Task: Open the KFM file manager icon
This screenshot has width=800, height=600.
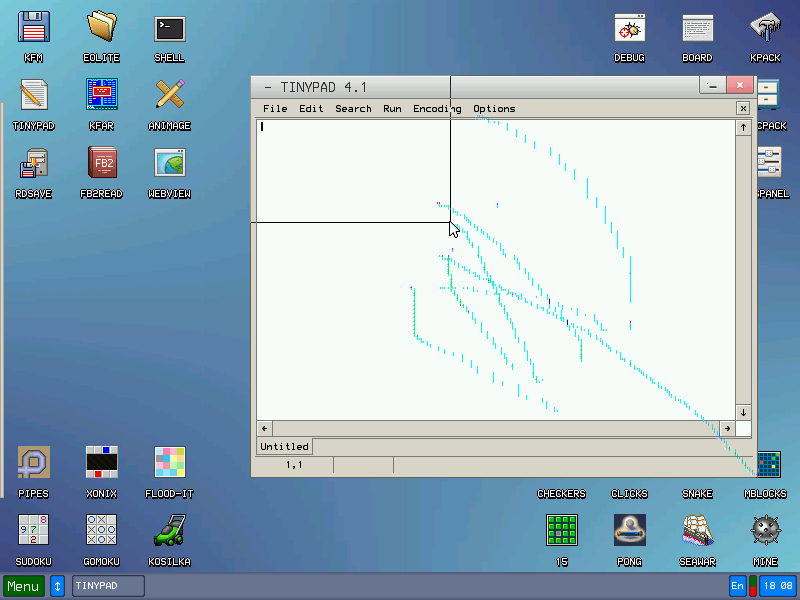Action: coord(34,28)
